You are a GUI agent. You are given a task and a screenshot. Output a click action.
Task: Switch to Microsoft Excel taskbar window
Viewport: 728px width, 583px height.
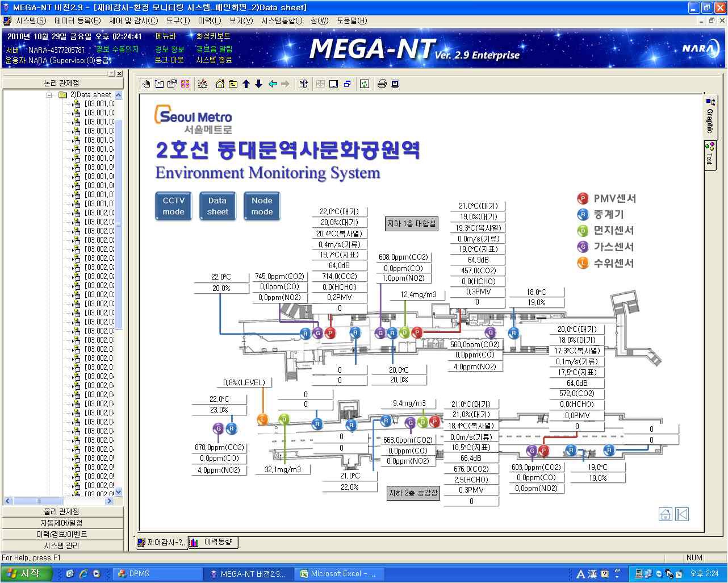[x=338, y=574]
